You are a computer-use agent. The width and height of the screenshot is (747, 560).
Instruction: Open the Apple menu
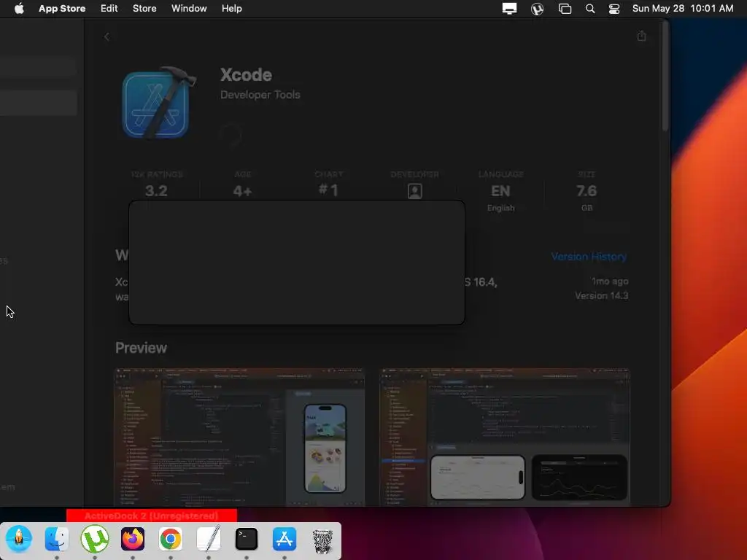(19, 8)
